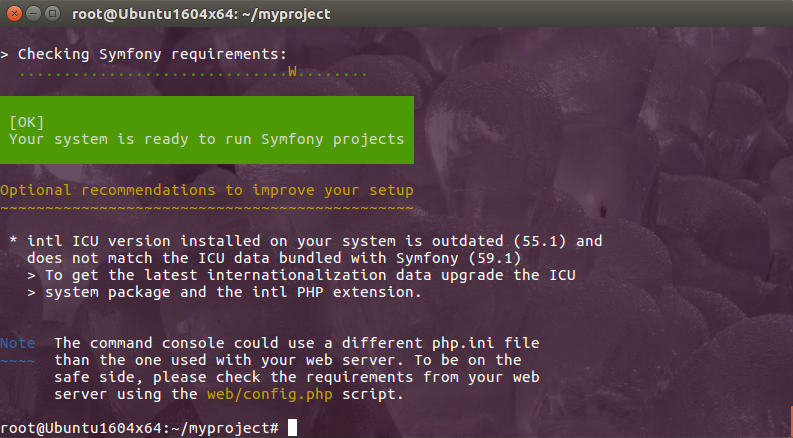The height and width of the screenshot is (438, 793).
Task: Click 'system package and the intl PHP extension.' line
Action: 224,292
